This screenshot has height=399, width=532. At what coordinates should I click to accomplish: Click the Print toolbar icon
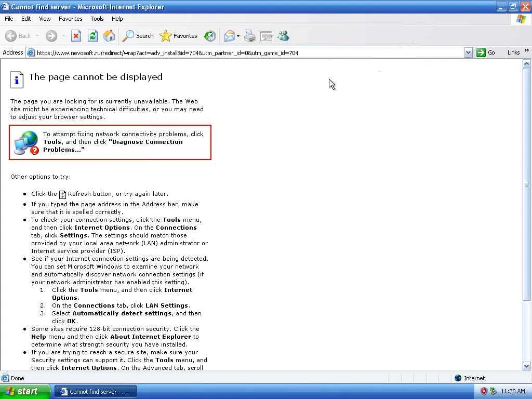point(250,36)
